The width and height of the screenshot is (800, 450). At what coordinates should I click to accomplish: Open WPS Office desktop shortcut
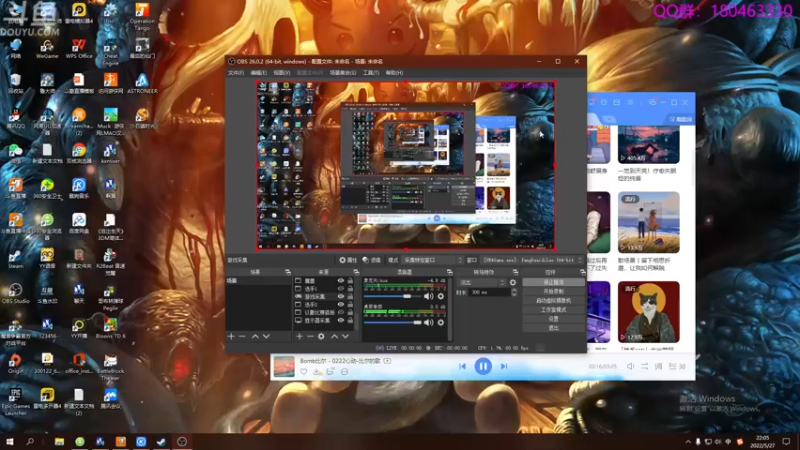pos(79,48)
